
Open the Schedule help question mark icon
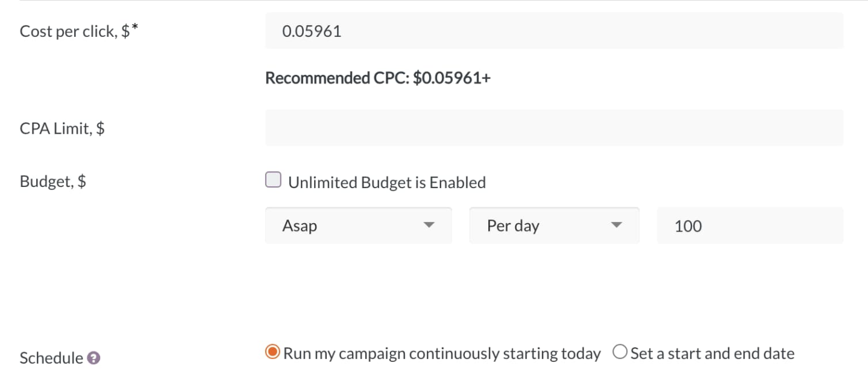pyautogui.click(x=93, y=358)
